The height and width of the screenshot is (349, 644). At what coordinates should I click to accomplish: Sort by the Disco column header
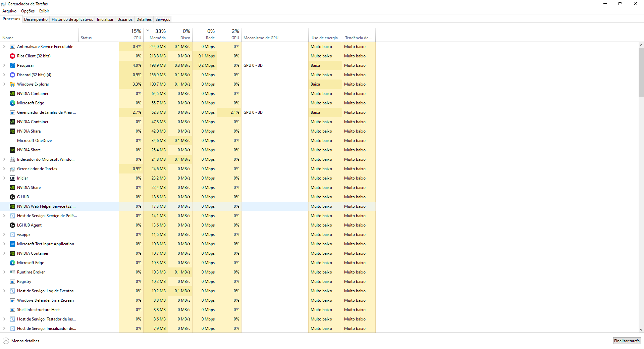click(180, 34)
